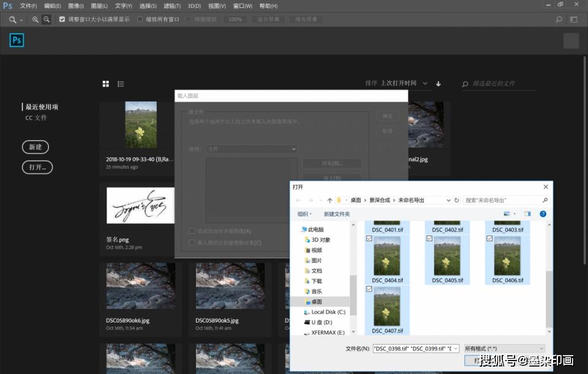Reverse sort order with the down arrow
Image resolution: width=588 pixels, height=374 pixels.
tap(439, 84)
